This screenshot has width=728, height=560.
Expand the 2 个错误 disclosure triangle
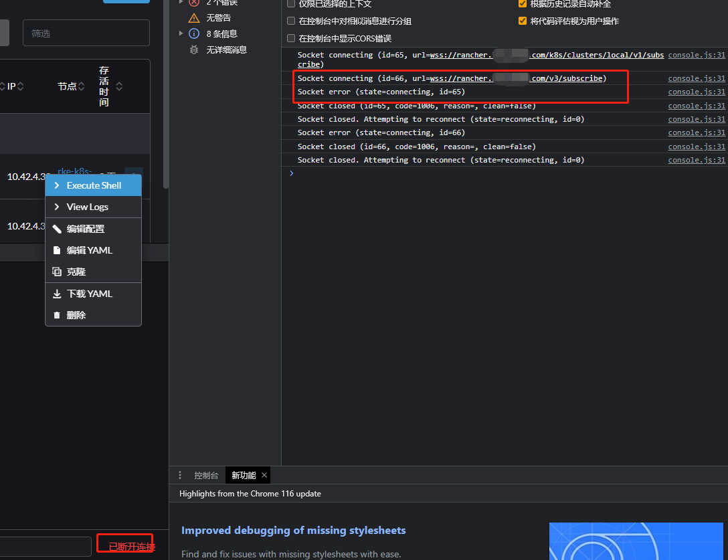(x=181, y=3)
